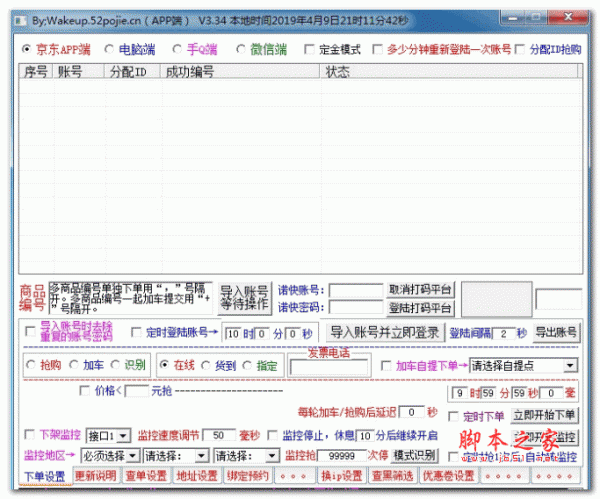
Task: Click the price limit 元抢 field
Action: tap(137, 391)
